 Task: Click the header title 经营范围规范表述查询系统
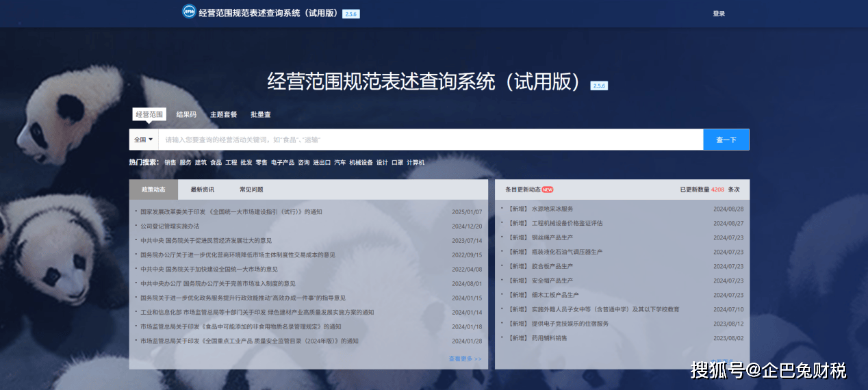269,13
